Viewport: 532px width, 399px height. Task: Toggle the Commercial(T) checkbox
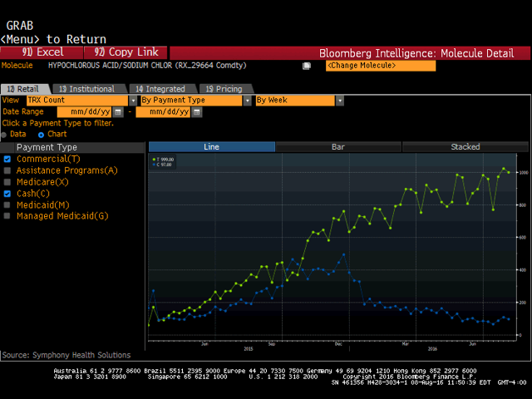[7, 159]
